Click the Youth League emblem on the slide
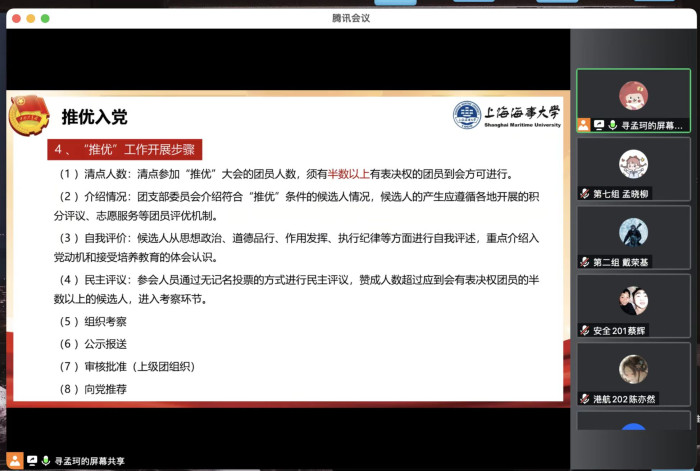Screen dimensions: 700x471 click(29, 116)
